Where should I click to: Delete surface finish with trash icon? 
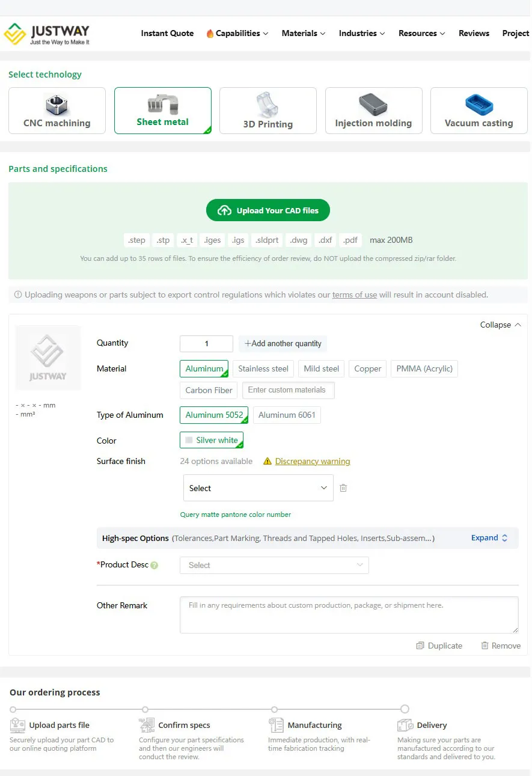pos(343,488)
